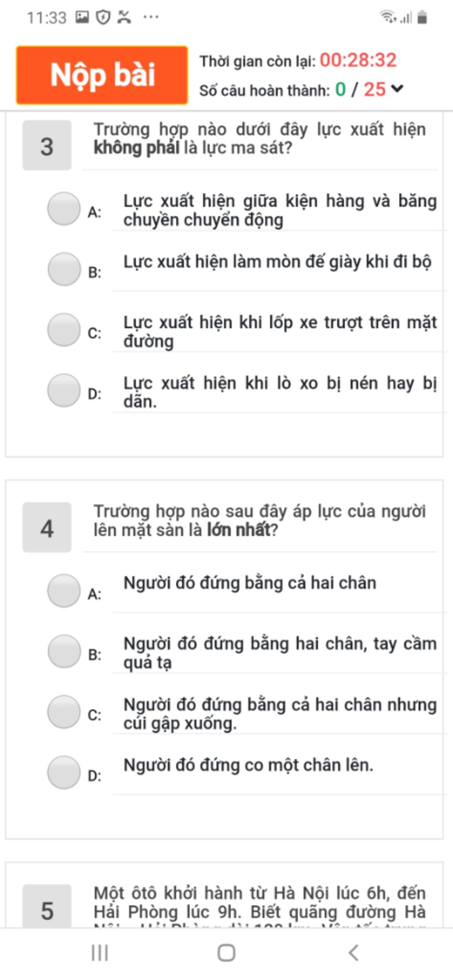Select answer B holding a dumbbell
The width and height of the screenshot is (453, 980).
click(x=64, y=651)
